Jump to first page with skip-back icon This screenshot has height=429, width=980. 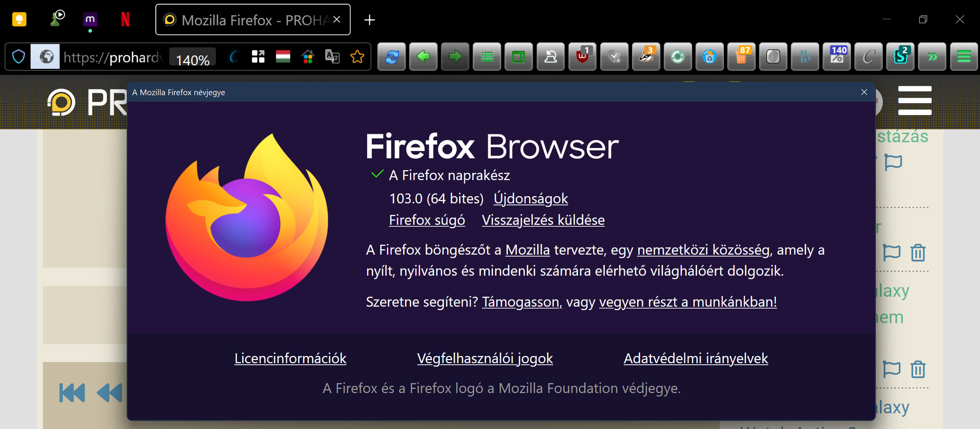click(72, 393)
